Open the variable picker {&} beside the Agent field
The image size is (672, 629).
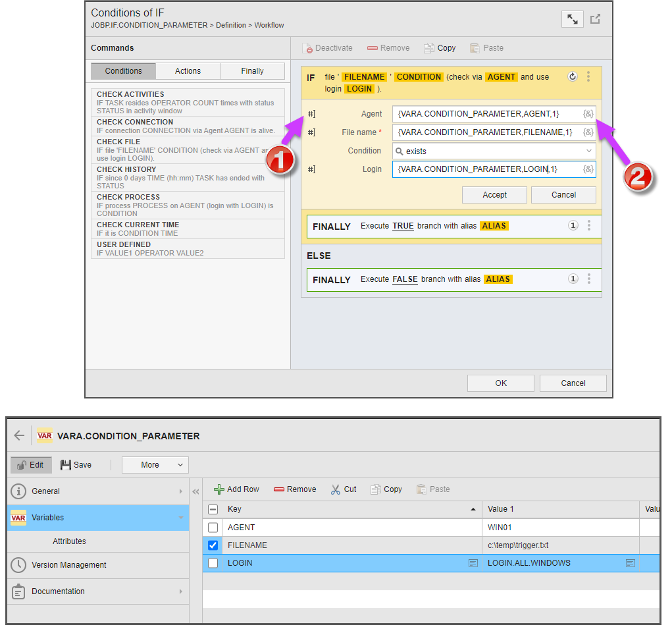pos(588,114)
